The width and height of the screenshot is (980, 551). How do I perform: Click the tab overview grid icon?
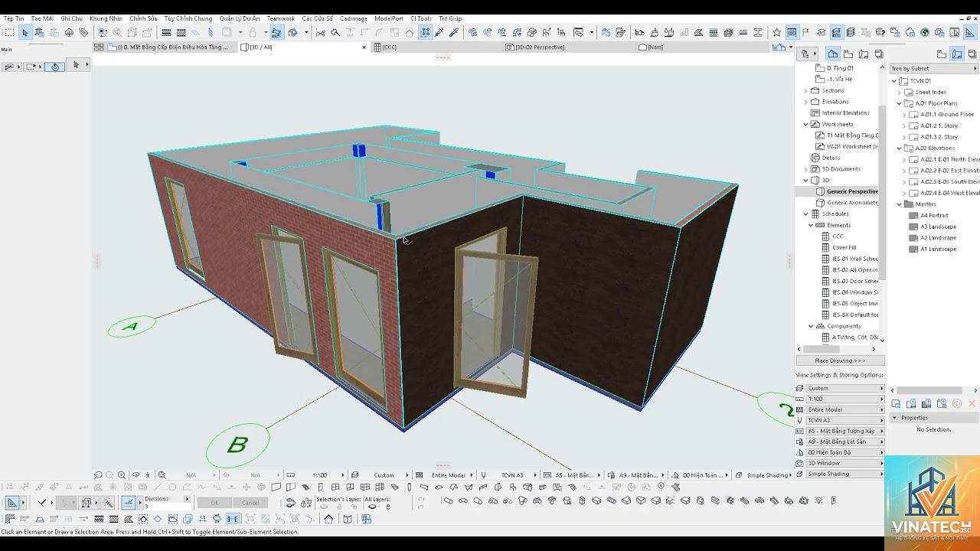click(x=99, y=47)
